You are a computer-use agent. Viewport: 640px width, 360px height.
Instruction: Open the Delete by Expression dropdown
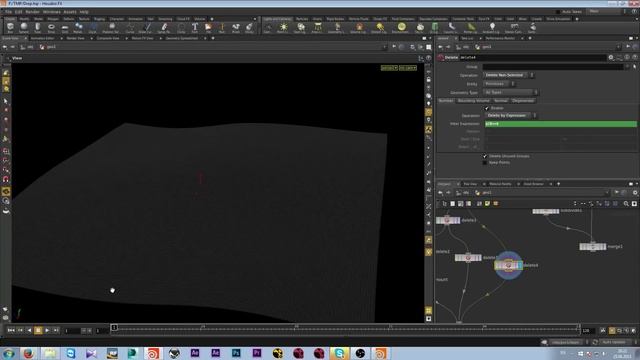pyautogui.click(x=510, y=116)
